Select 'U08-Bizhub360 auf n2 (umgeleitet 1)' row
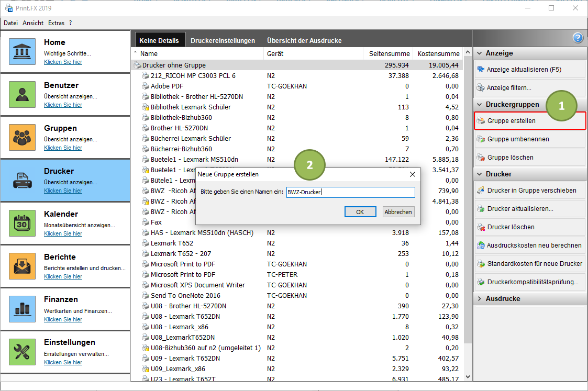 point(297,348)
